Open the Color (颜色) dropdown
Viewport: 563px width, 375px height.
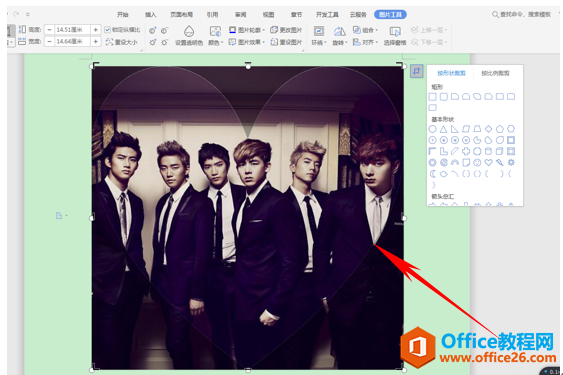215,36
